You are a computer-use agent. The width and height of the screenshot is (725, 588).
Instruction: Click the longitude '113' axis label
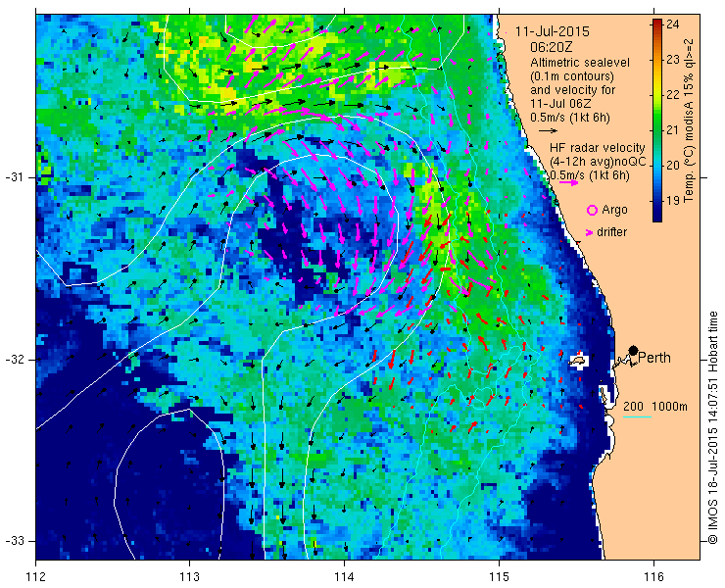(189, 577)
